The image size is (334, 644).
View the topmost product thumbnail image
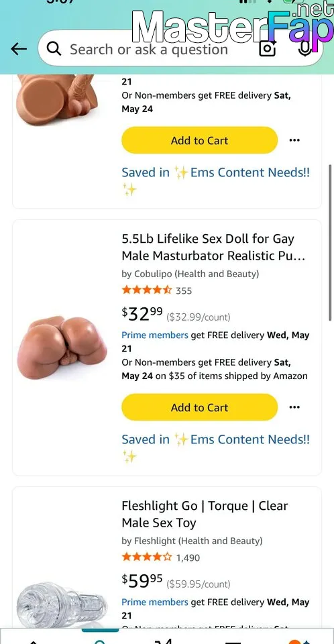[x=57, y=99]
